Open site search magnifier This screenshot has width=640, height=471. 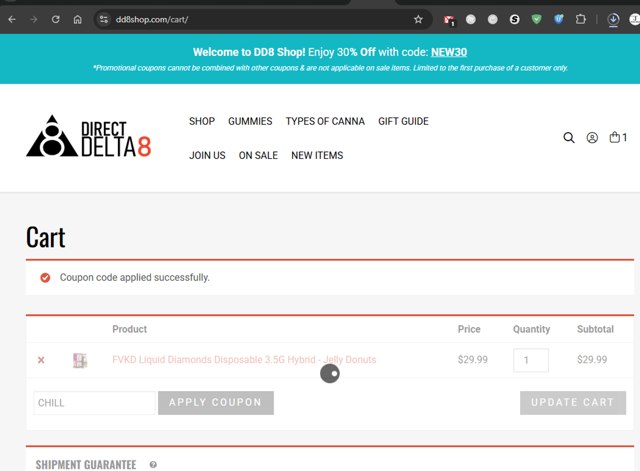coord(569,138)
